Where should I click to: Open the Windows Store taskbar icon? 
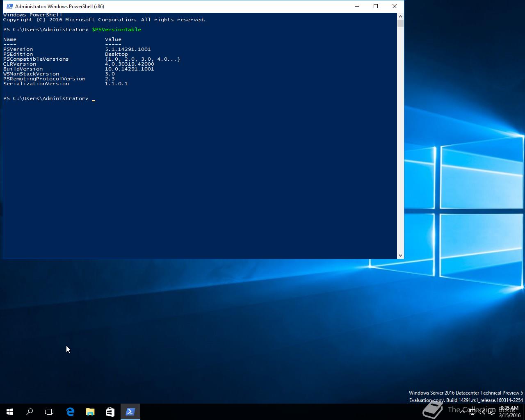pos(110,412)
